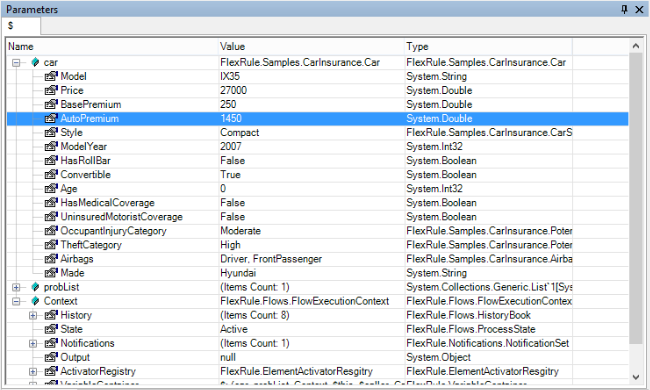Click the ActivatorRegistry property icon
This screenshot has height=390, width=650.
click(51, 372)
